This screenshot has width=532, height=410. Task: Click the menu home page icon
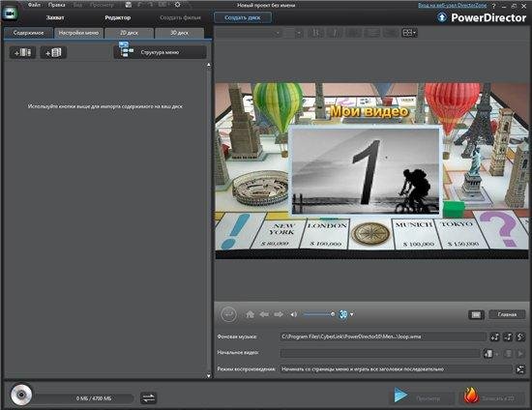[251, 314]
